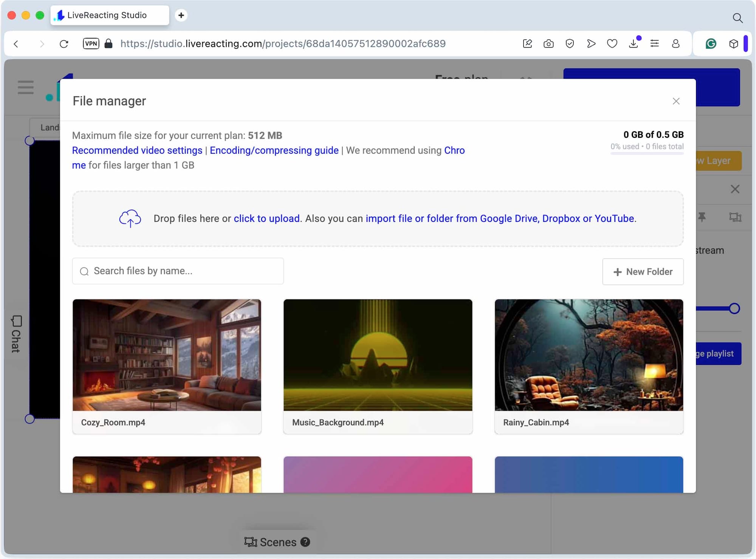Import file from Google Drive, Dropbox or YouTube

pyautogui.click(x=500, y=218)
